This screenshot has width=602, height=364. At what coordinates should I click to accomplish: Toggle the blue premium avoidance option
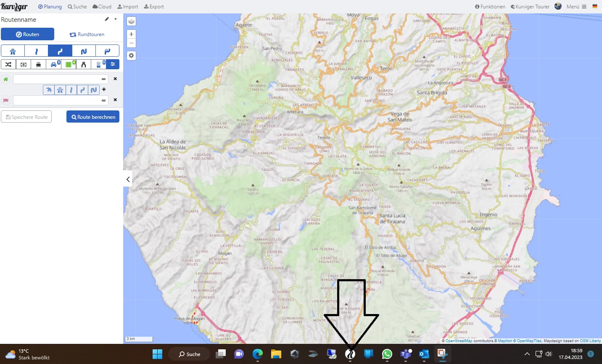pos(99,64)
